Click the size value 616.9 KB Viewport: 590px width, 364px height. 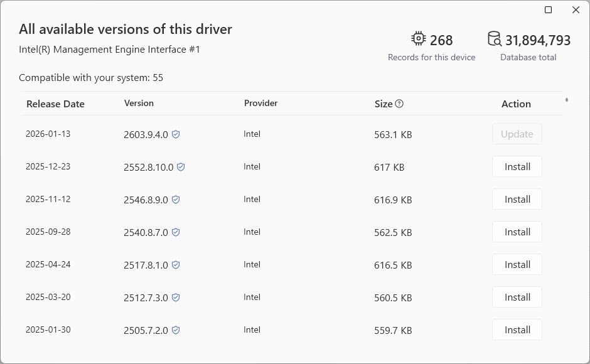393,200
